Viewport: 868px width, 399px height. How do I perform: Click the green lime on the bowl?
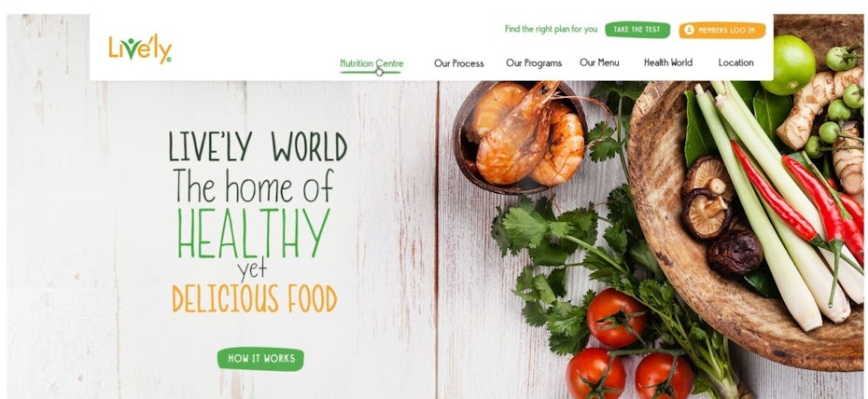(788, 64)
